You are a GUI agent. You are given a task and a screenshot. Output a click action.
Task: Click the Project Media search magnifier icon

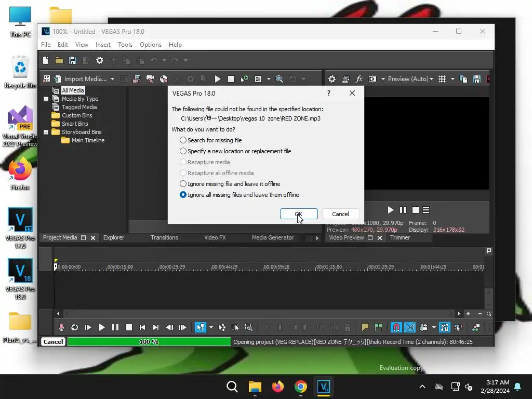279,79
